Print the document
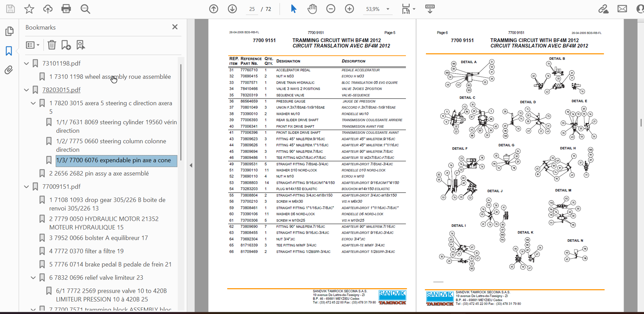Image resolution: width=644 pixels, height=314 pixels. tap(66, 9)
